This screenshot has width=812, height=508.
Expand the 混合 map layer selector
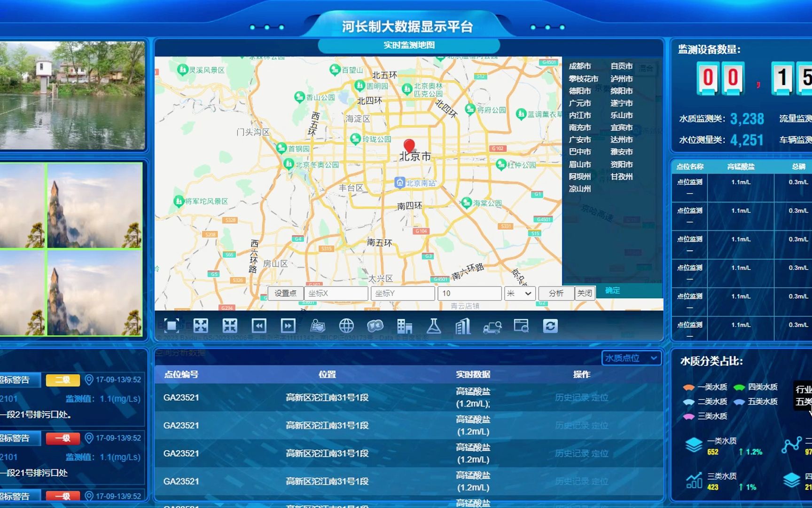pos(646,69)
